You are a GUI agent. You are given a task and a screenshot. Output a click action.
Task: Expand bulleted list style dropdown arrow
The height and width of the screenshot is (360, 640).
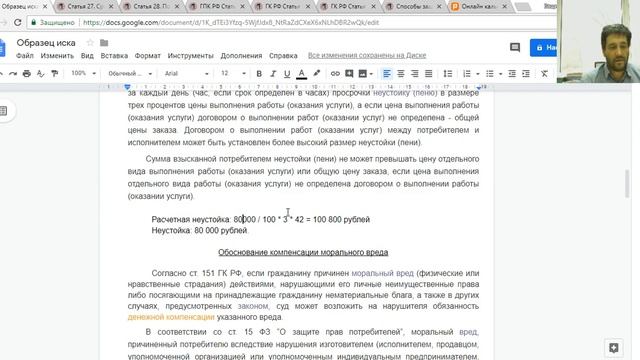coord(500,74)
